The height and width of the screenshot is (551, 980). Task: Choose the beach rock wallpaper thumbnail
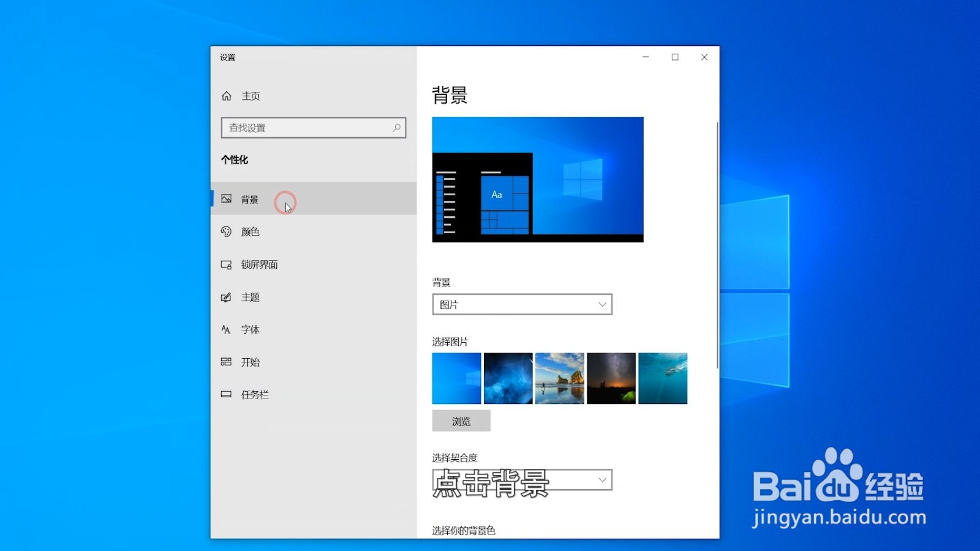point(559,378)
